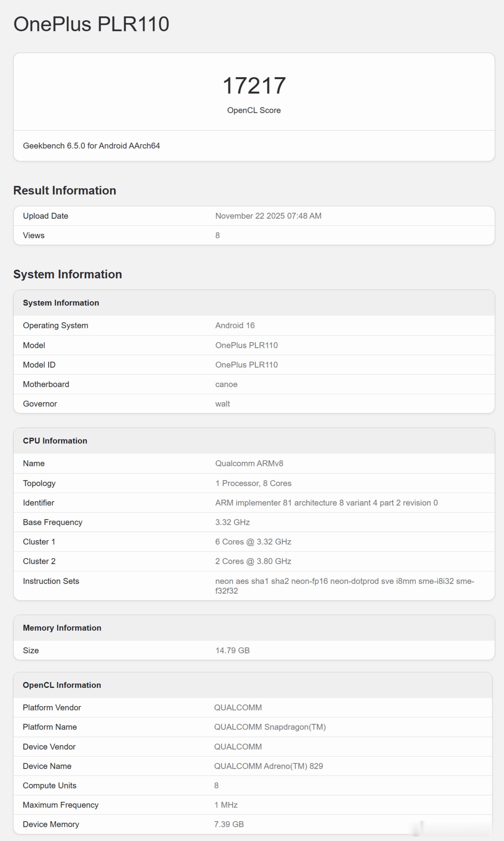This screenshot has width=504, height=841.
Task: Click the Views row label
Action: [34, 235]
